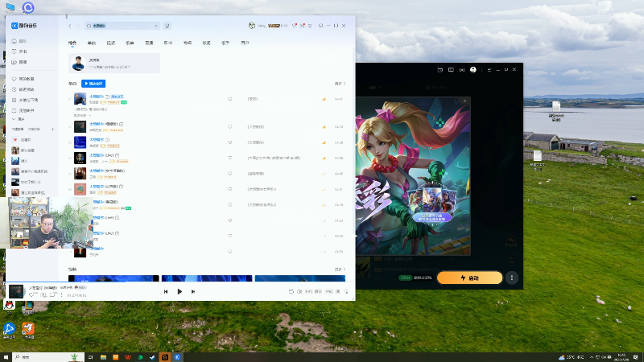Open three-dot menu beside 启动 button
Viewport: 644px width, 362px height.
(512, 278)
